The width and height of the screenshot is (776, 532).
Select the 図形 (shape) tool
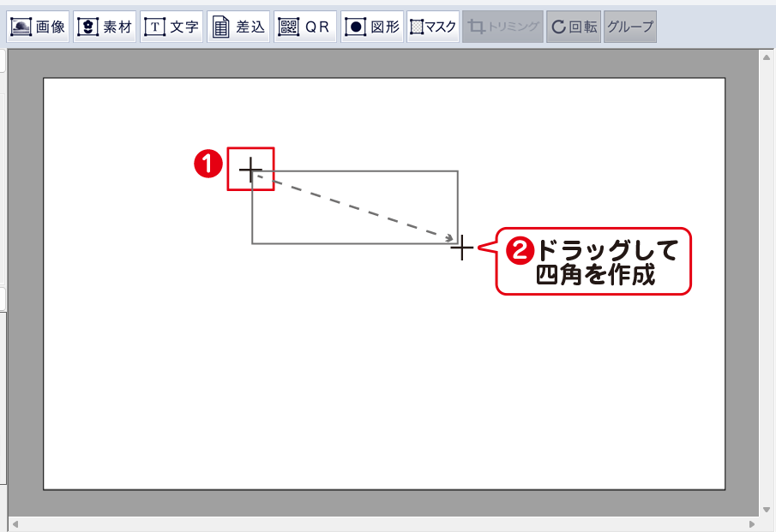click(x=371, y=27)
